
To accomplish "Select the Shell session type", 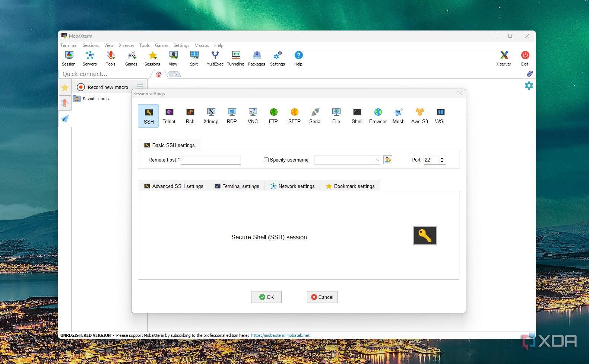I will click(x=357, y=116).
